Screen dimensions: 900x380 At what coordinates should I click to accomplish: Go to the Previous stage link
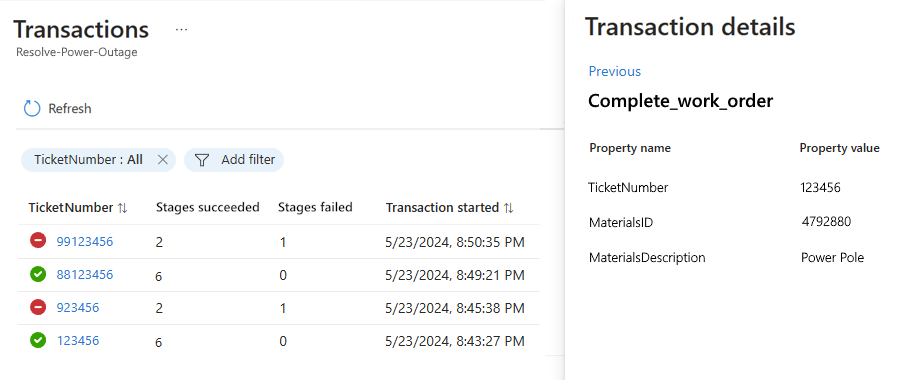tap(615, 71)
